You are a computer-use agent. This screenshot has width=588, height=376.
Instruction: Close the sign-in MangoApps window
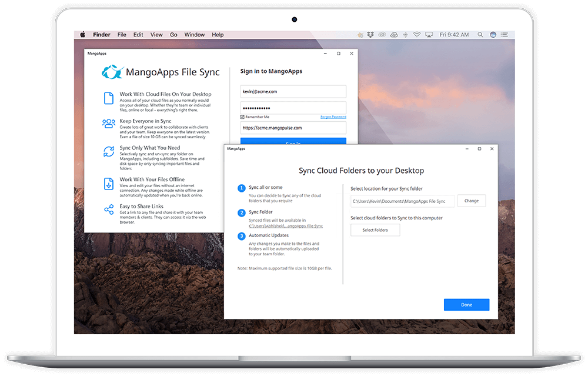point(352,54)
